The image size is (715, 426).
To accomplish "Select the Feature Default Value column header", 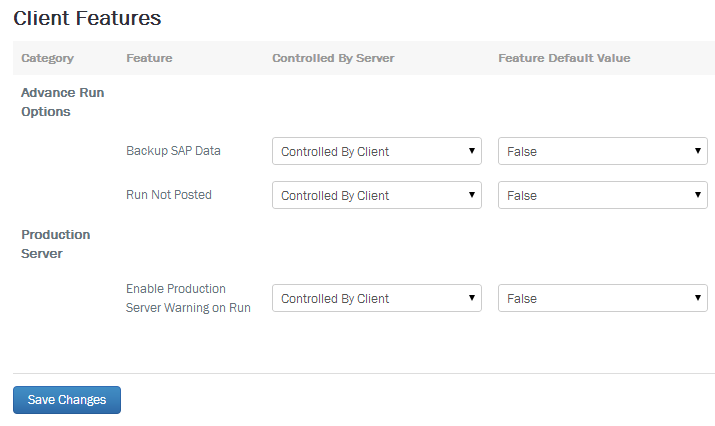I will 564,58.
